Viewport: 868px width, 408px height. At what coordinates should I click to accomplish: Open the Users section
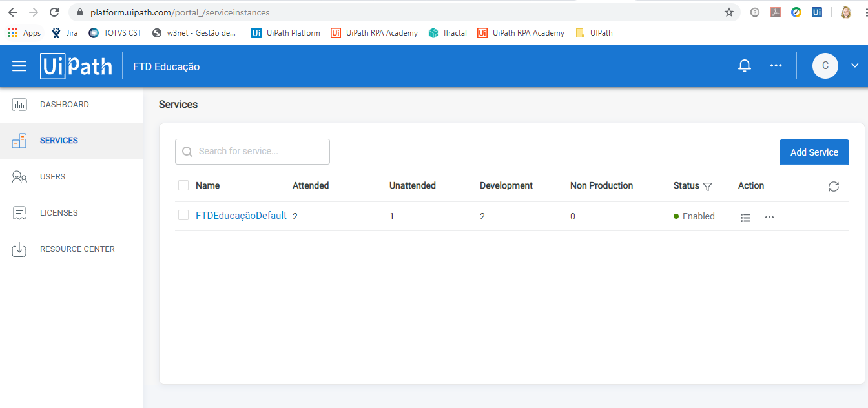[x=52, y=176]
